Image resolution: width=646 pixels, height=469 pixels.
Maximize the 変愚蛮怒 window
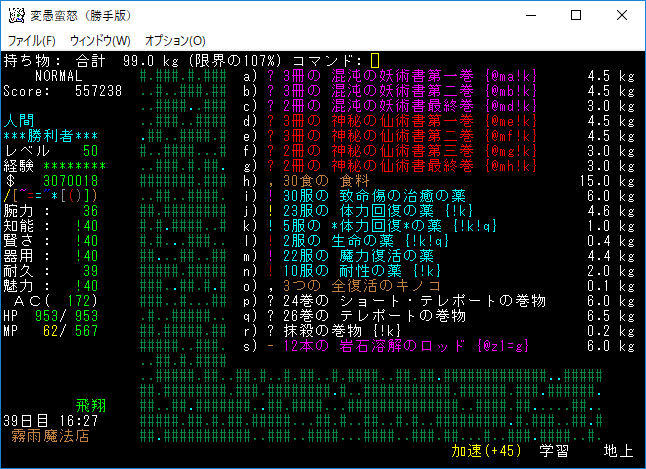[576, 15]
